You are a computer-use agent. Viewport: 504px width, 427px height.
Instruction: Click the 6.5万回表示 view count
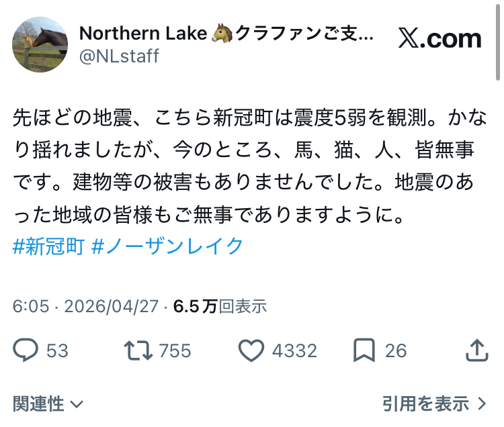(x=220, y=307)
